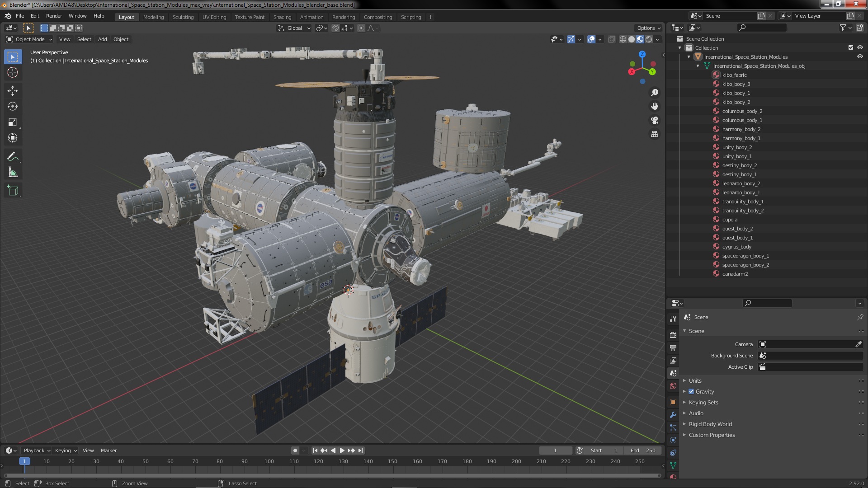The width and height of the screenshot is (868, 488).
Task: Toggle X-ray view button
Action: (x=611, y=39)
